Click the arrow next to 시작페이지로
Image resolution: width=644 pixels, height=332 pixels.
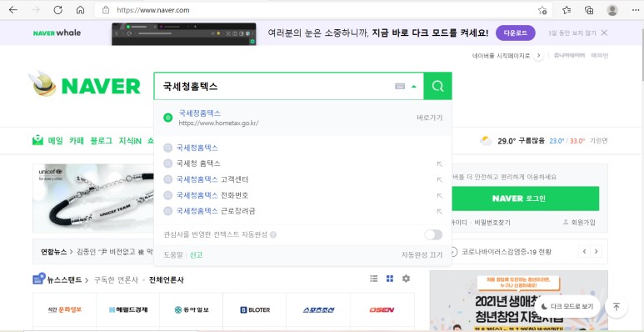[x=538, y=56]
